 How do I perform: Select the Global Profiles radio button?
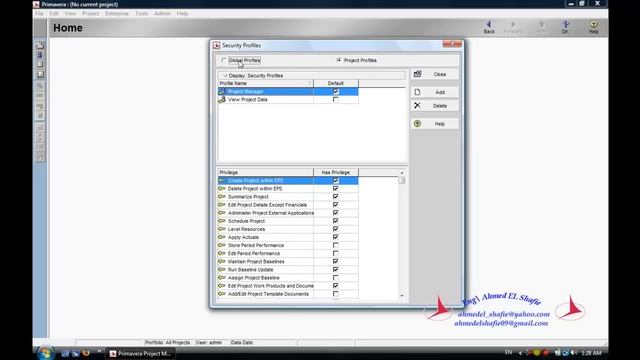[224, 60]
